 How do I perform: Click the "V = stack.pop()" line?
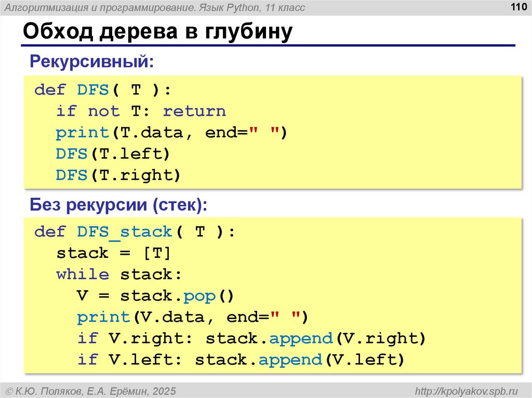156,296
